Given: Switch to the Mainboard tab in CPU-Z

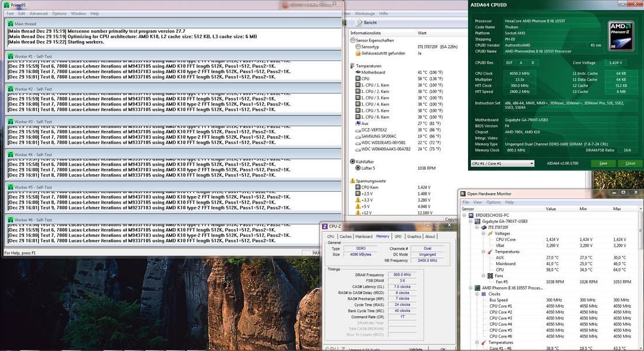Looking at the screenshot, I should click(364, 237).
